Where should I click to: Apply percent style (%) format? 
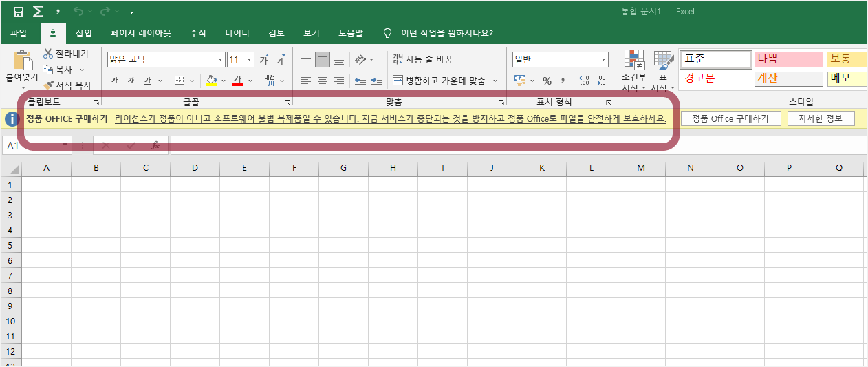547,81
